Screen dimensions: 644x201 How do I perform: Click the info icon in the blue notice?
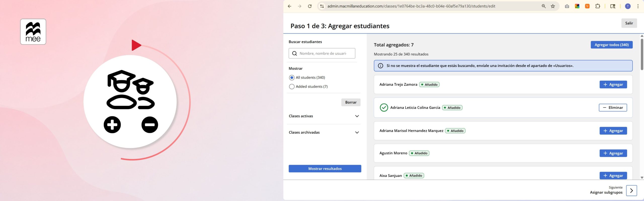381,66
